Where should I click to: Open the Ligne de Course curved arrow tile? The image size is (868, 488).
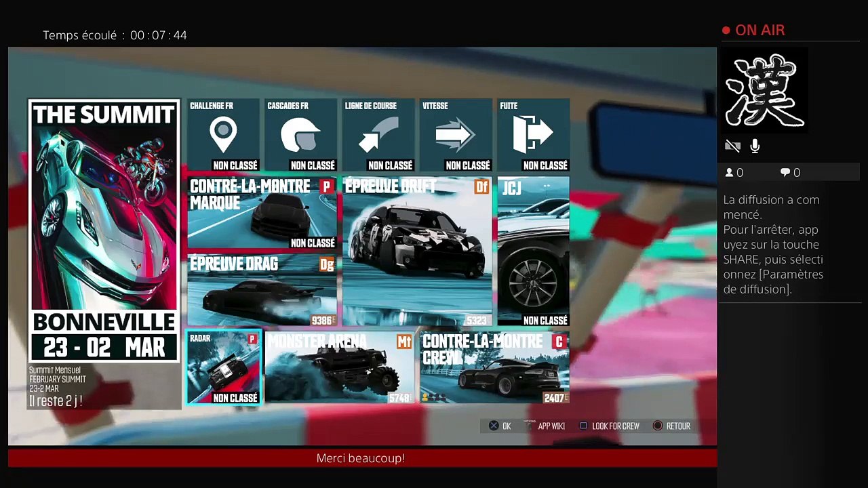click(x=378, y=135)
